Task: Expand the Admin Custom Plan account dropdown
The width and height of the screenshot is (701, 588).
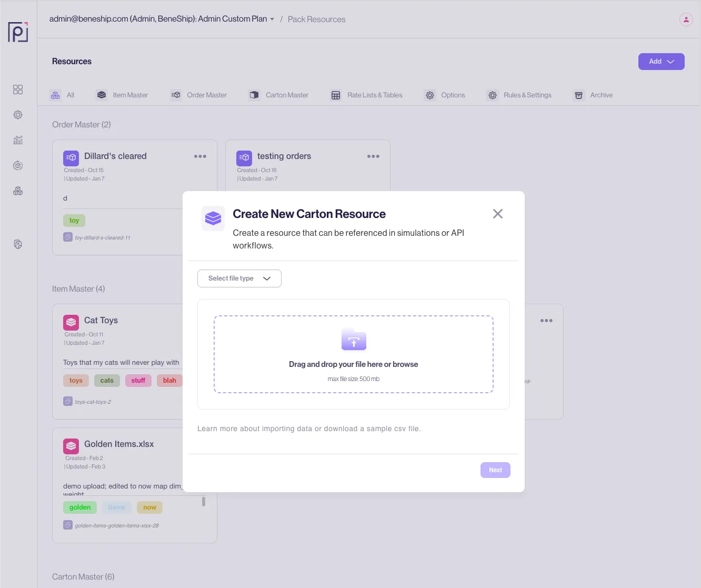Action: [x=162, y=19]
